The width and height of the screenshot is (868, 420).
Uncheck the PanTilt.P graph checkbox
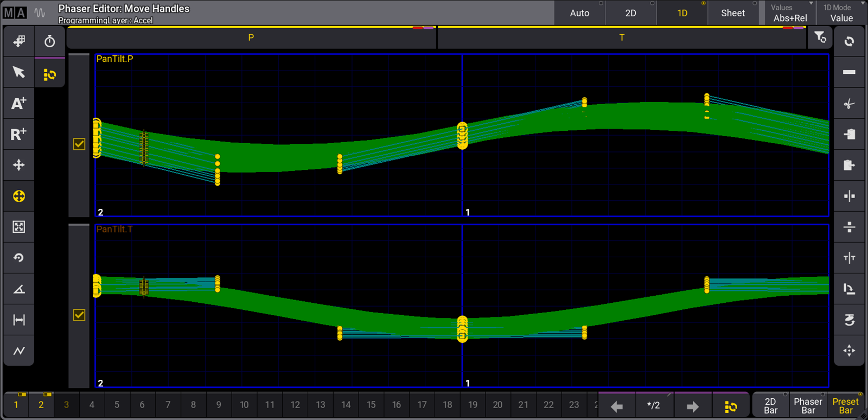click(x=79, y=144)
